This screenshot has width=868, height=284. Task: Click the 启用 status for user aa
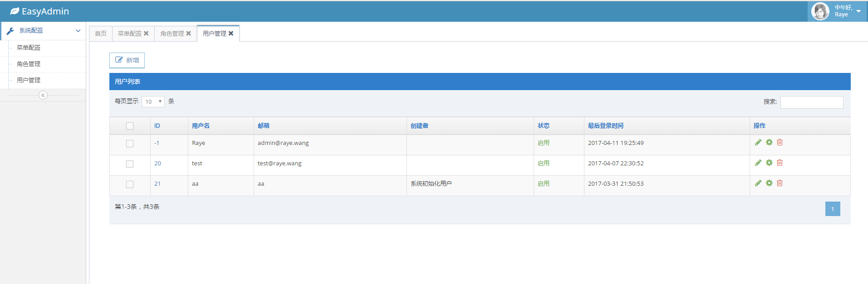point(544,184)
